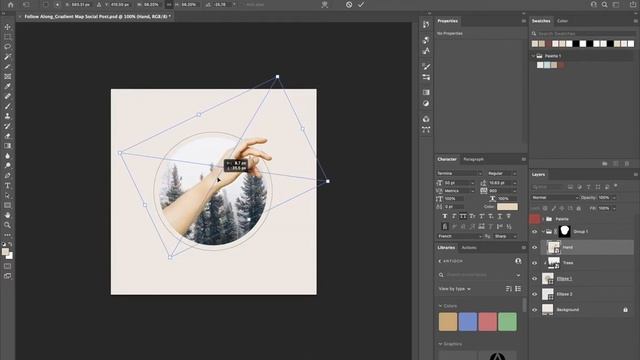Click the Libraries search field

coord(479,275)
